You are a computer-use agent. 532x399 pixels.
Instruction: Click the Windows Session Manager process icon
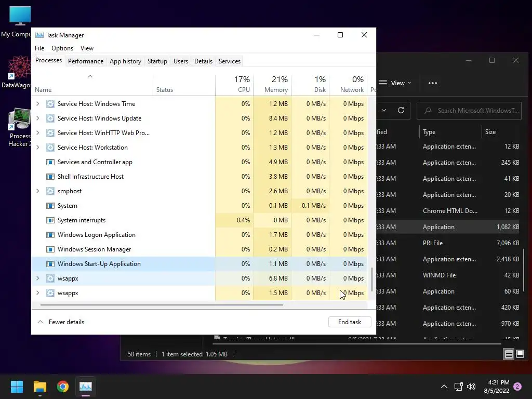click(x=50, y=249)
